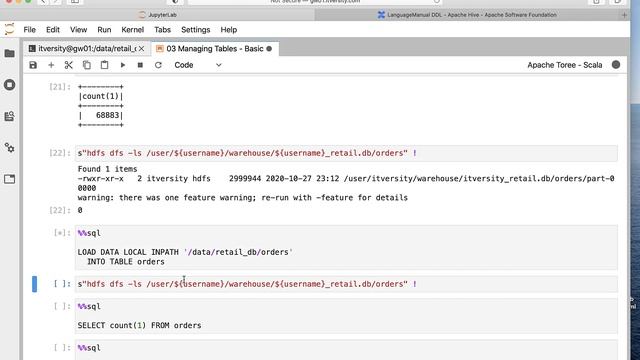This screenshot has width=640, height=360.
Task: Save the notebook with the floppy icon
Action: [x=33, y=65]
